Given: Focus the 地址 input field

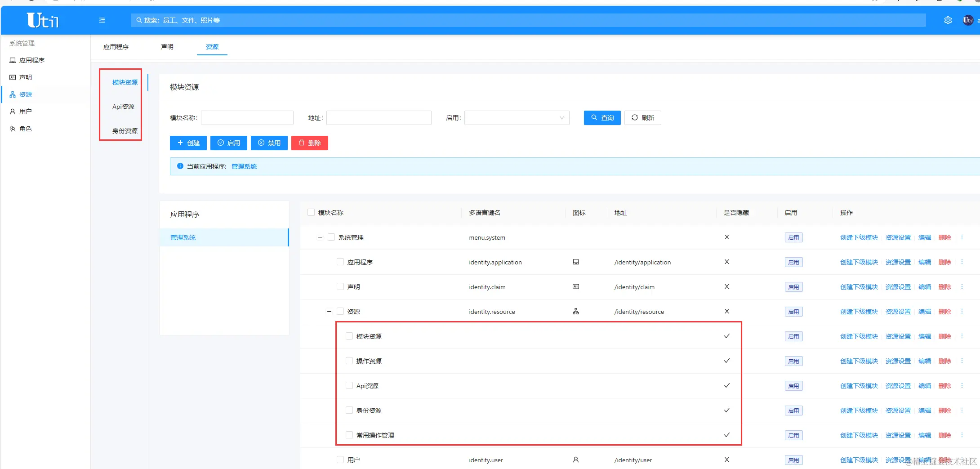Looking at the screenshot, I should 379,118.
